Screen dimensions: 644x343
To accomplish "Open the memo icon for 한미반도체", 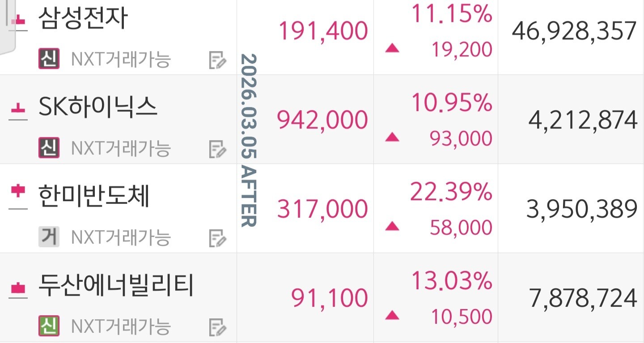I will click(218, 238).
